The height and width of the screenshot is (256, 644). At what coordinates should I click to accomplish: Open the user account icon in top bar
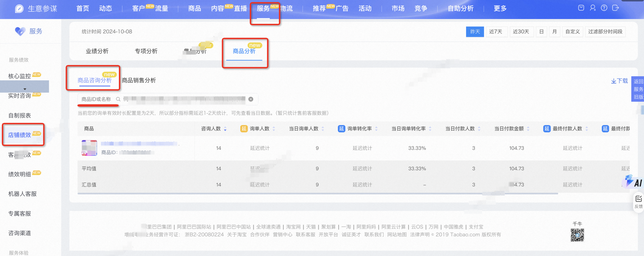point(593,8)
